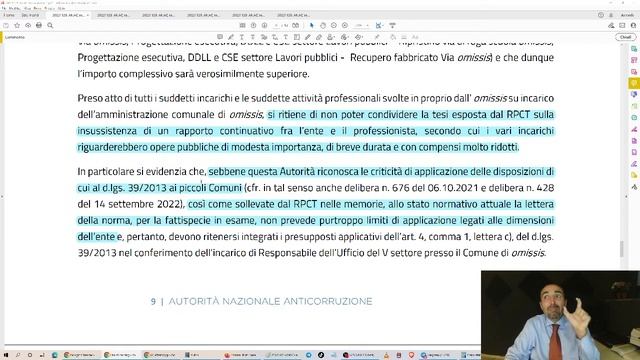Open the File menu
The image size is (640, 360).
coord(4,8)
